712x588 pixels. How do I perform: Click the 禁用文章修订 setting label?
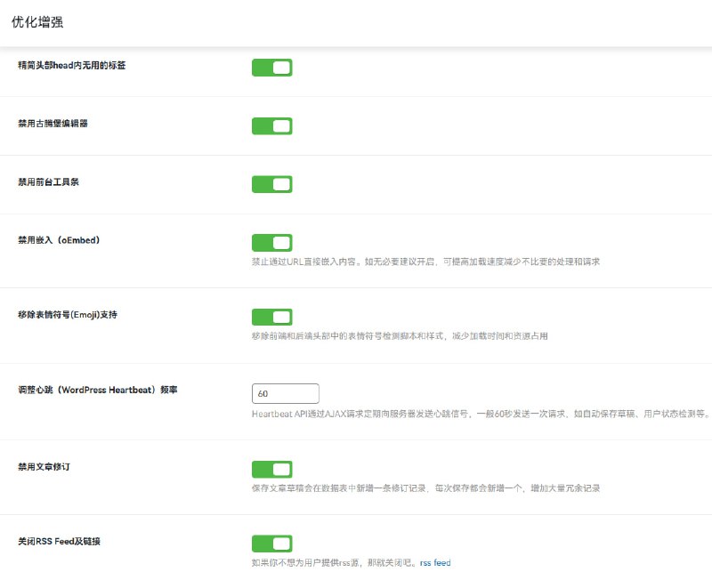[44, 466]
